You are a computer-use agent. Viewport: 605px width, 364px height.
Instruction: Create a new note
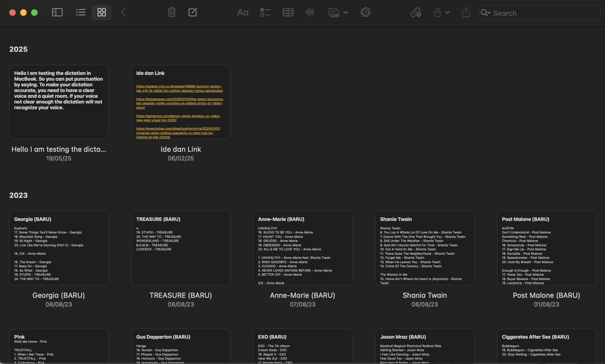click(193, 13)
